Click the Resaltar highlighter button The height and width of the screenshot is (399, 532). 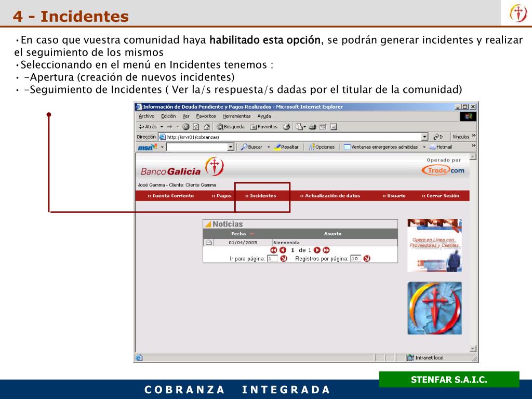click(x=287, y=147)
